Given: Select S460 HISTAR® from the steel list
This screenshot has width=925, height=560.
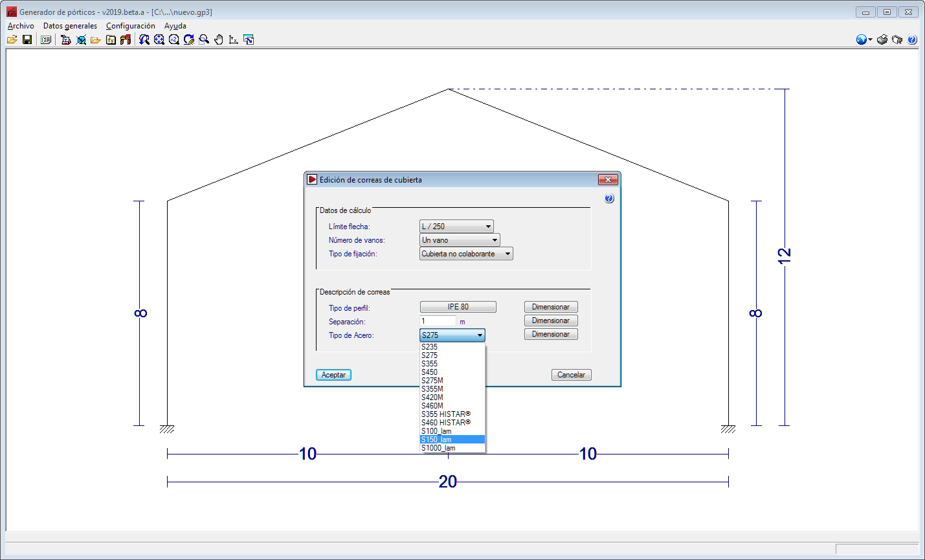Looking at the screenshot, I should (x=452, y=423).
